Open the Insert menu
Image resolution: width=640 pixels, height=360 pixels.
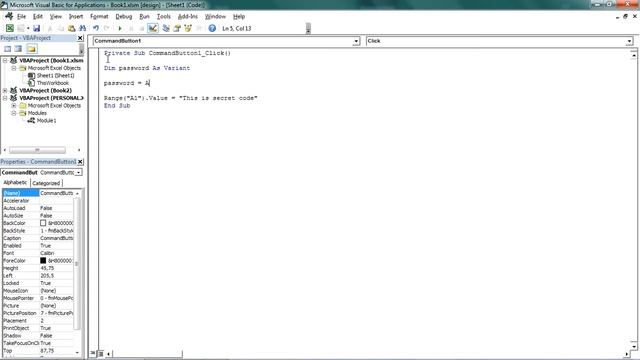pos(76,16)
